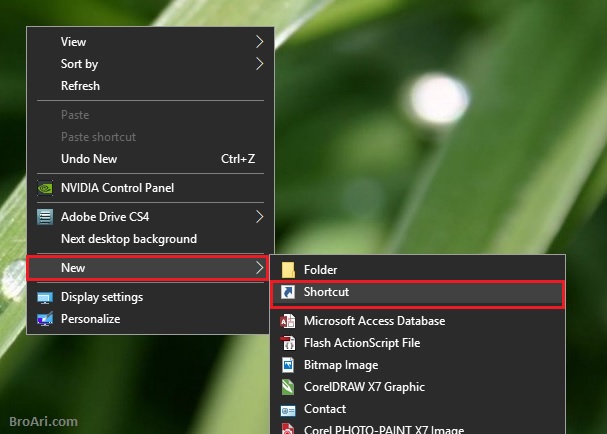The width and height of the screenshot is (607, 434).
Task: Create a new Folder from submenu
Action: click(x=418, y=270)
